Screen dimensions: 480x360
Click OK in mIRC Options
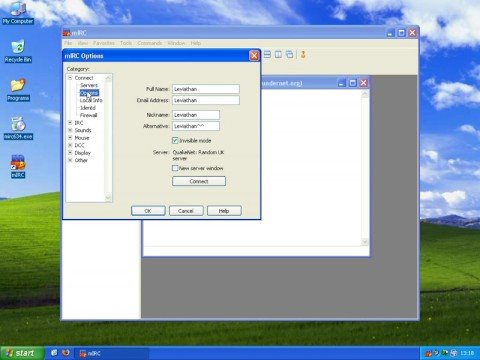(148, 211)
